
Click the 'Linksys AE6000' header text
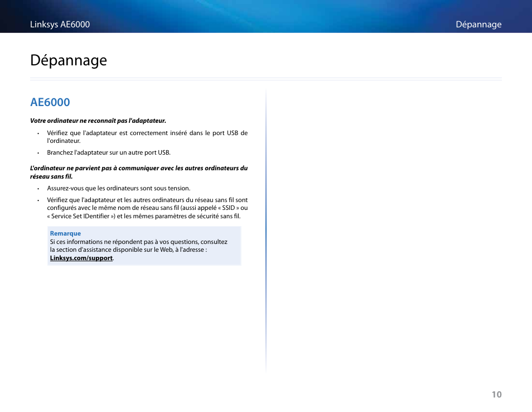60,25
